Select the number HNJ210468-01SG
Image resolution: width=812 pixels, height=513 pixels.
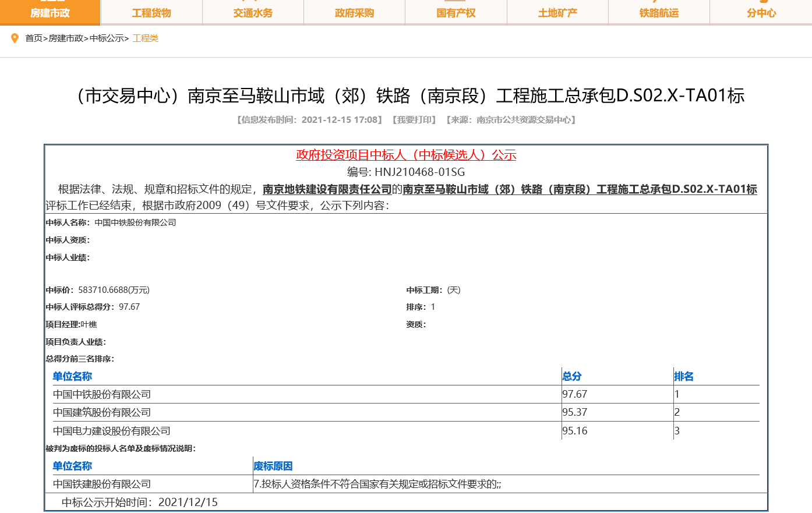419,172
